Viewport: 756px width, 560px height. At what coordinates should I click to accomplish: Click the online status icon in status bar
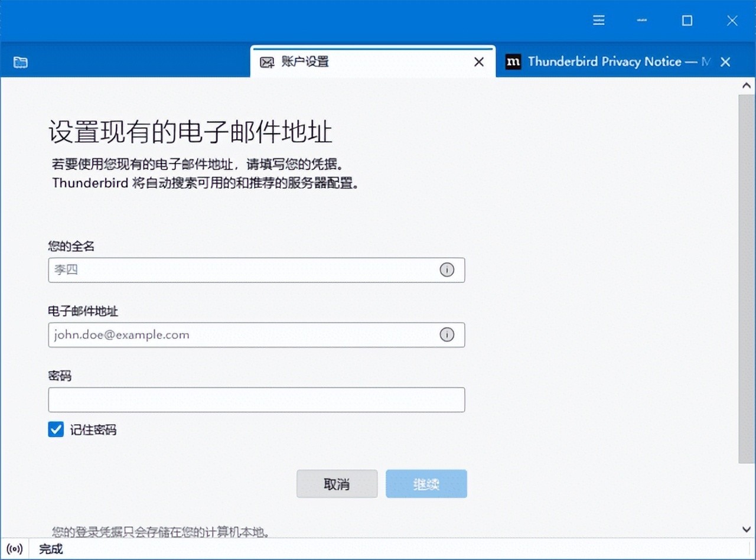tap(15, 549)
